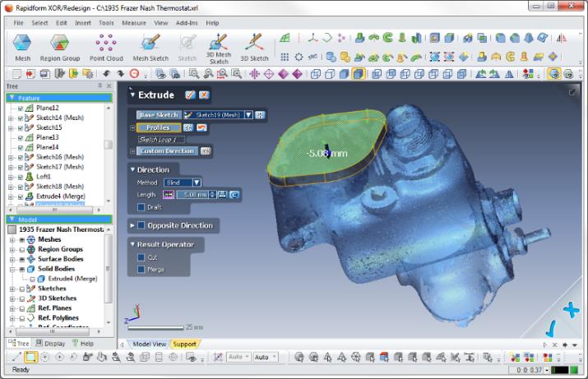
Task: Open the Measure menu
Action: [134, 23]
